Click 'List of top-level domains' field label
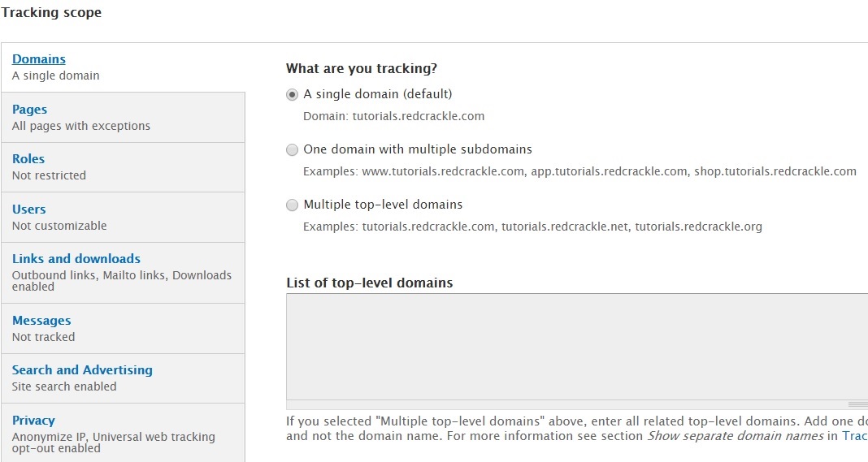Screen dimensions: 868x462 pyautogui.click(x=369, y=283)
